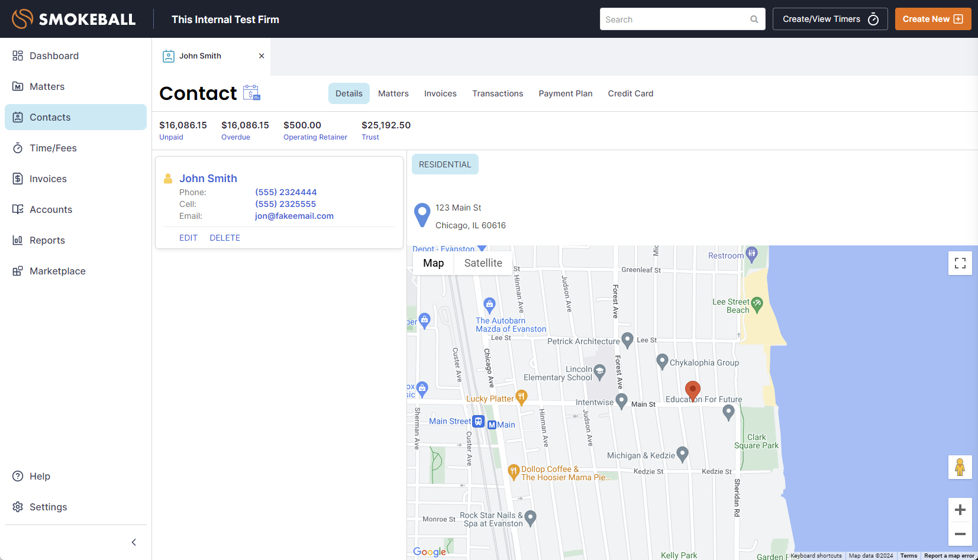The image size is (978, 560).
Task: Navigate to Accounts in sidebar
Action: pos(76,209)
